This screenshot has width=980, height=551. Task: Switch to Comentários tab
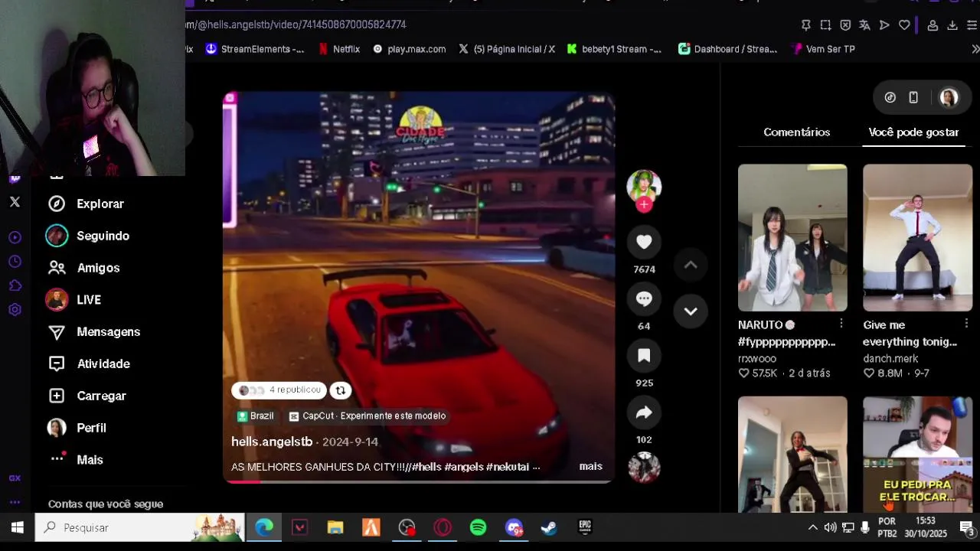coord(796,132)
